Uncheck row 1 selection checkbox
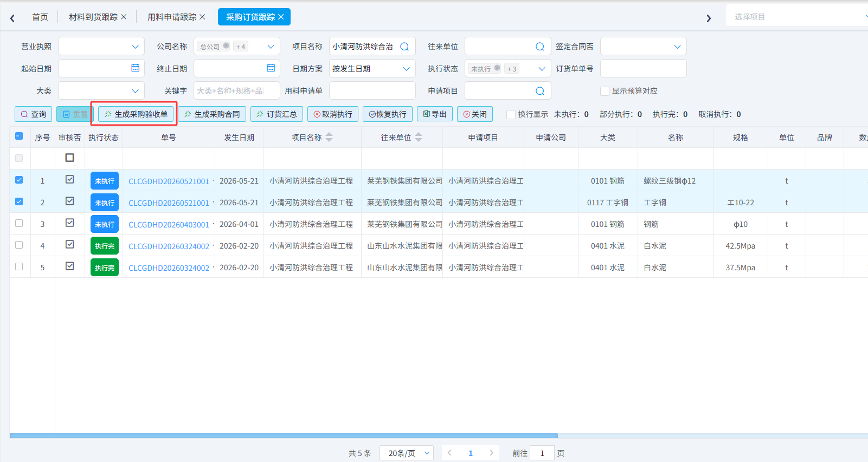This screenshot has height=462, width=868. 19,180
